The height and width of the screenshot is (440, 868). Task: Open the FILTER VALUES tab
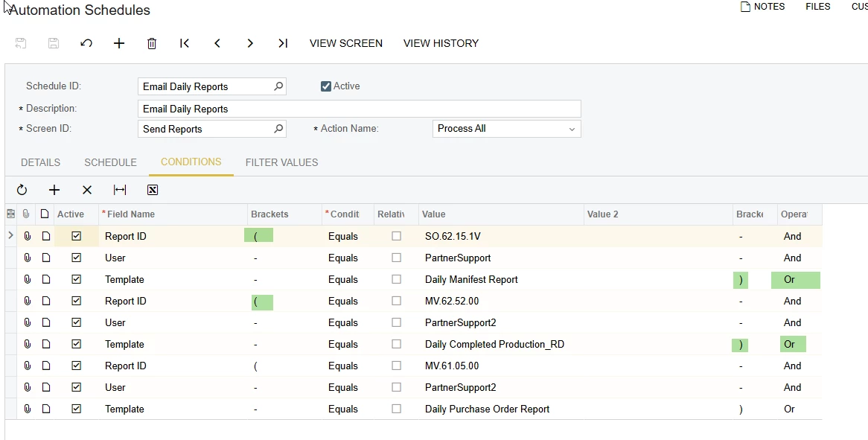pos(282,162)
